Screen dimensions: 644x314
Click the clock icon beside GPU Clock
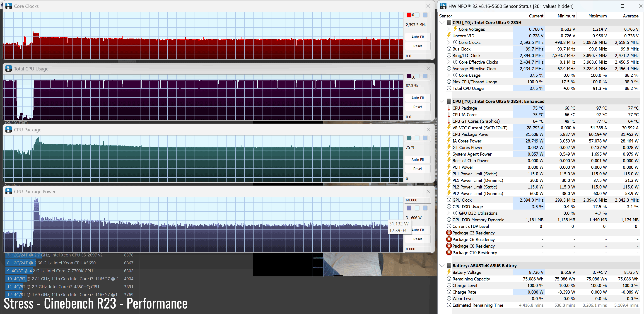449,200
